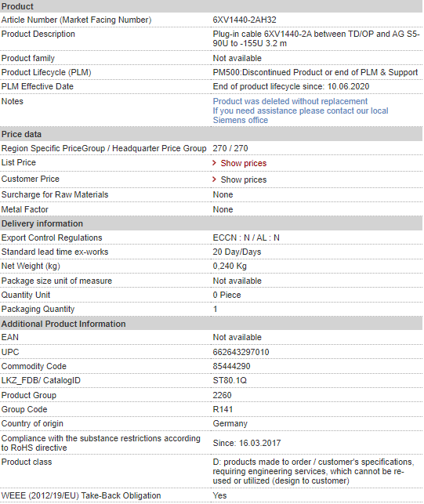This screenshot has width=424, height=504.
Task: Click the Country of origin value Germany
Action: [x=230, y=423]
